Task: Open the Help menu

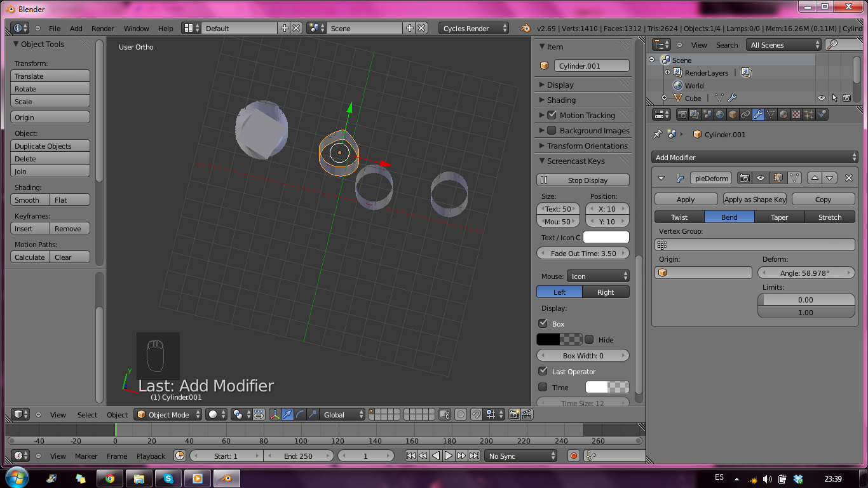Action: coord(165,28)
